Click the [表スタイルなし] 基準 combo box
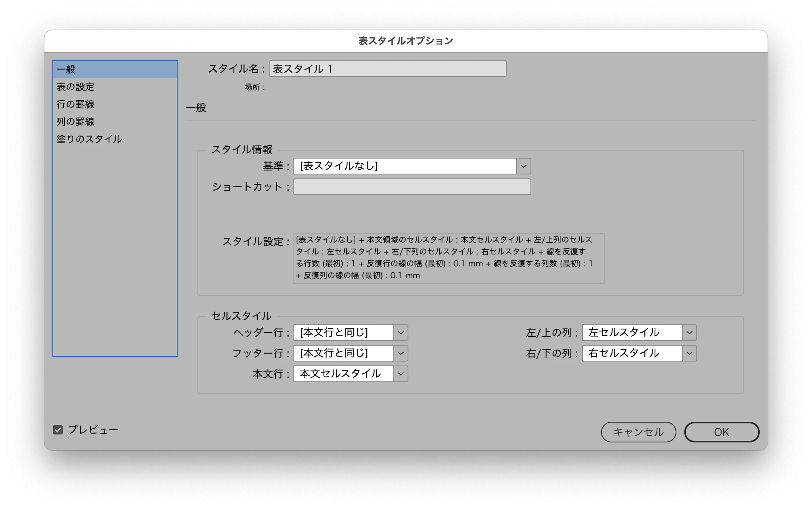This screenshot has height=509, width=812. 404,166
